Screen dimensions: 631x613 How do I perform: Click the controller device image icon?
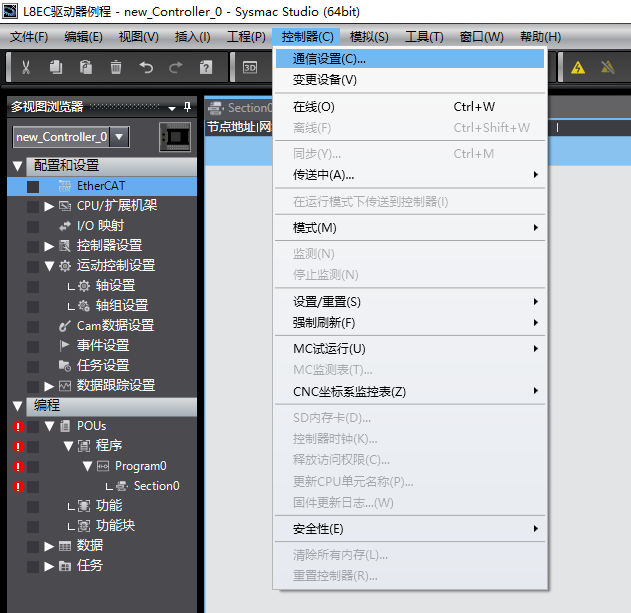coord(175,137)
